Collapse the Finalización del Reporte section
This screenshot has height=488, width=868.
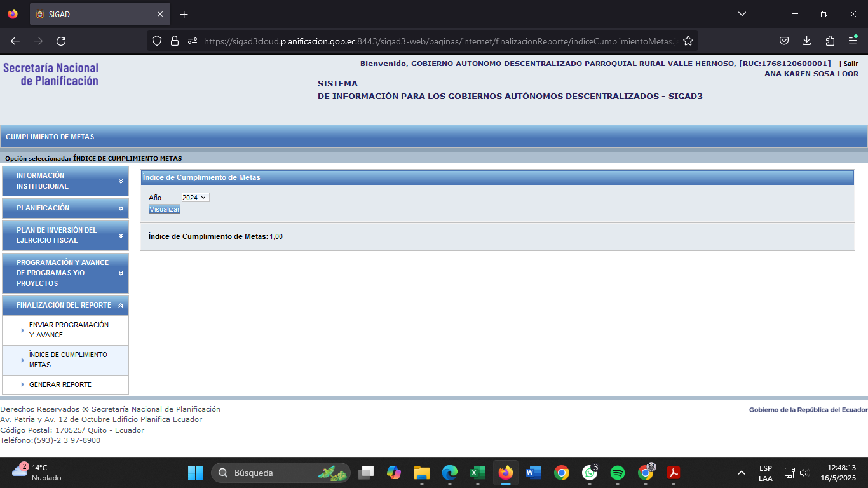click(65, 305)
